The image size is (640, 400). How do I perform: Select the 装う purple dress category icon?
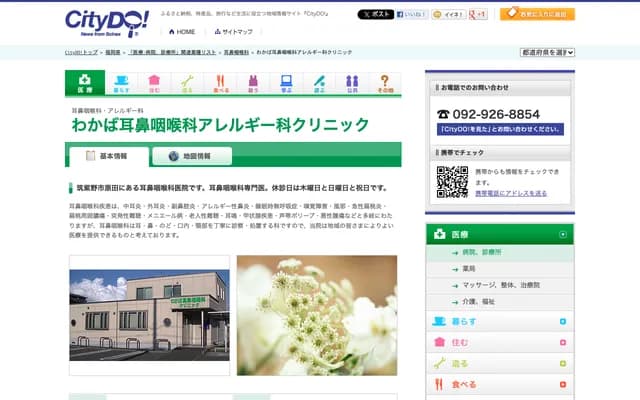tap(253, 84)
